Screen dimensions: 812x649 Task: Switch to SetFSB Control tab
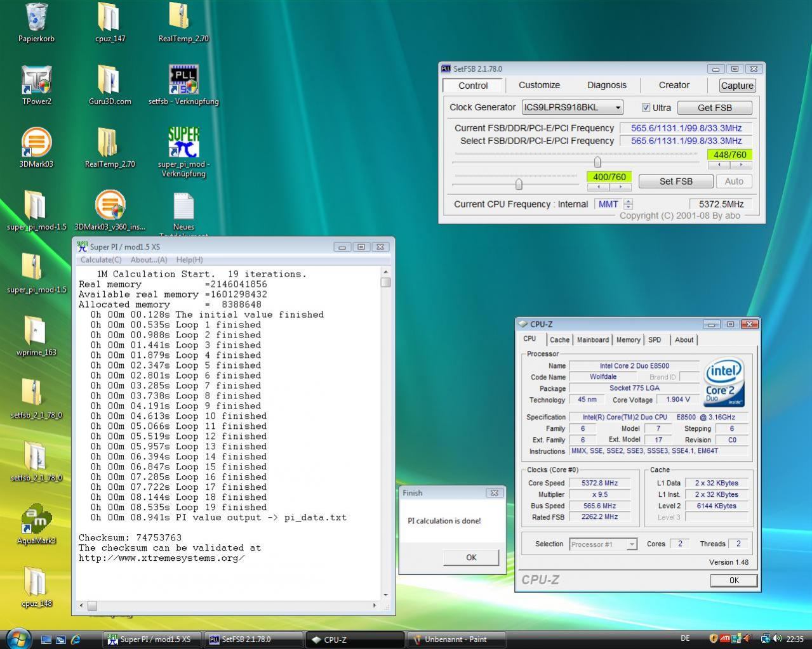(x=473, y=86)
